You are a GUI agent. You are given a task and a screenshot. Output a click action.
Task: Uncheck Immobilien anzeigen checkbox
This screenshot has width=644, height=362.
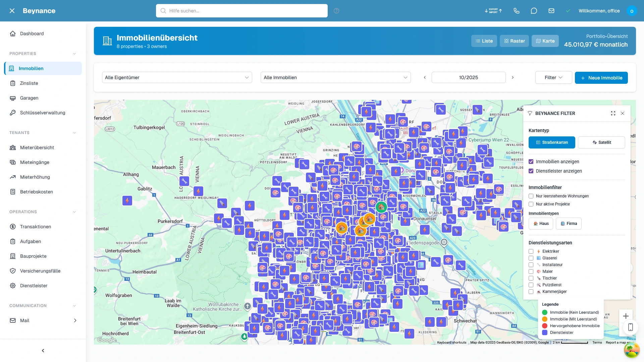click(x=531, y=162)
